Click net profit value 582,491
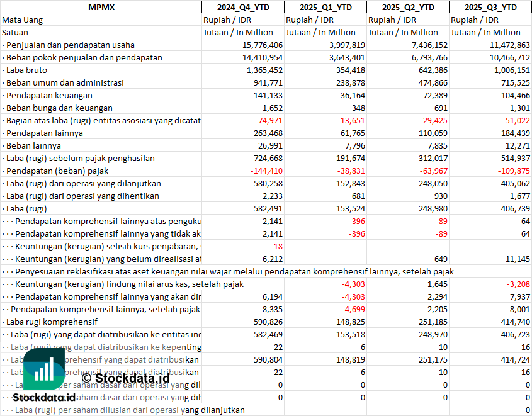 [268, 208]
